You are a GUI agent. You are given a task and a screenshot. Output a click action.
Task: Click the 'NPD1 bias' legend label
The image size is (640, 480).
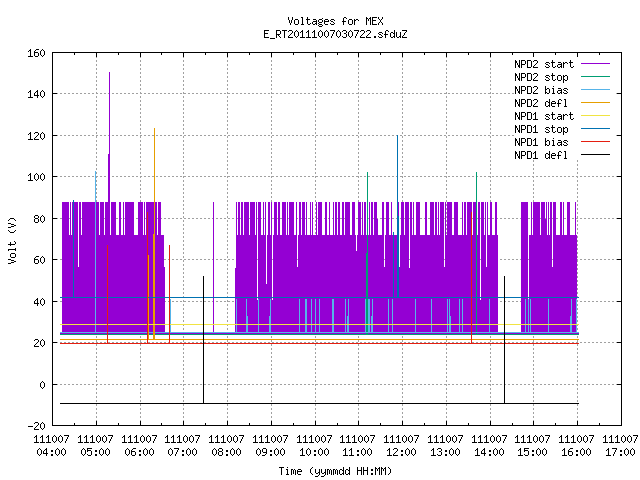[x=541, y=142]
